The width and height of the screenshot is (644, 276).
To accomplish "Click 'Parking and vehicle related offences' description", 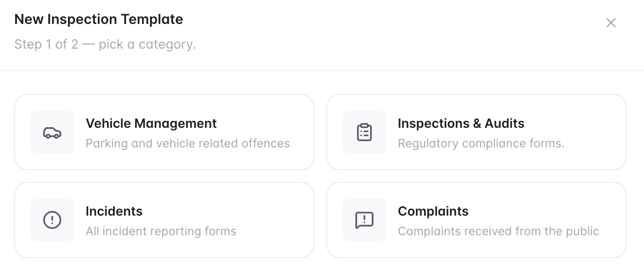I will [x=188, y=143].
